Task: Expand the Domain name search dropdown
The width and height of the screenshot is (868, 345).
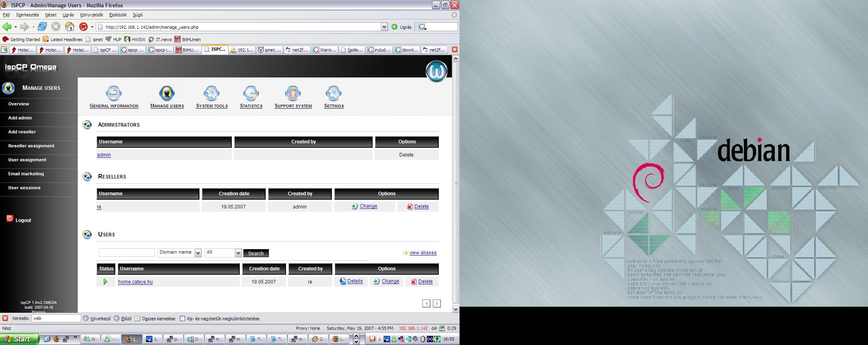Action: point(198,253)
